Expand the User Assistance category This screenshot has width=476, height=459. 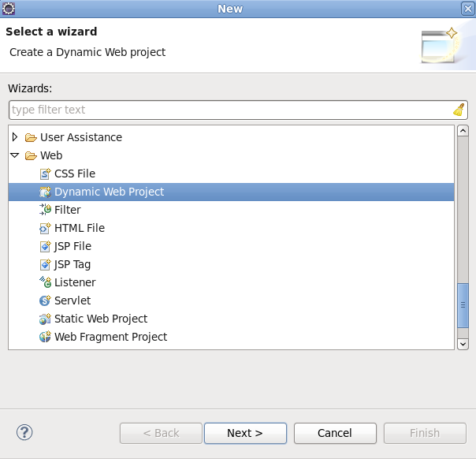tap(14, 137)
